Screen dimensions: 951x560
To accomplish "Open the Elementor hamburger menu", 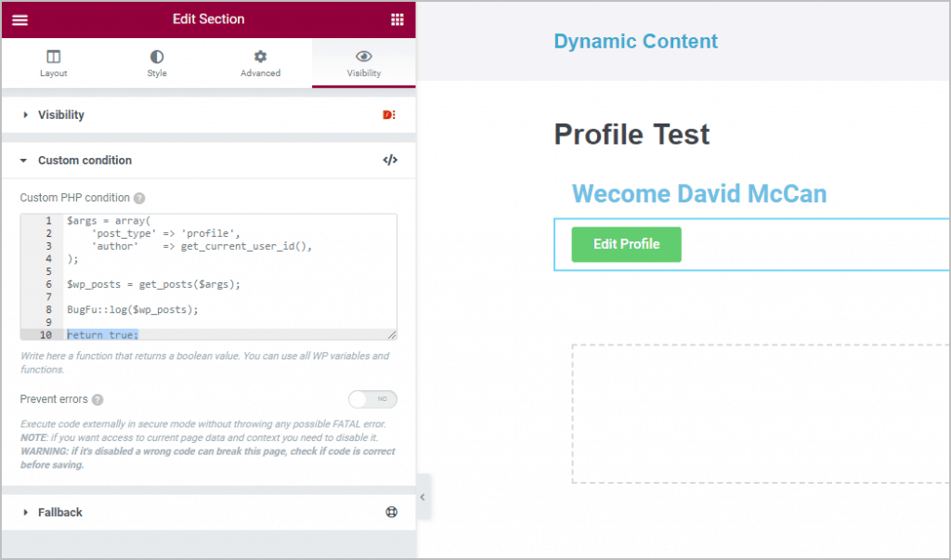I will [x=20, y=20].
